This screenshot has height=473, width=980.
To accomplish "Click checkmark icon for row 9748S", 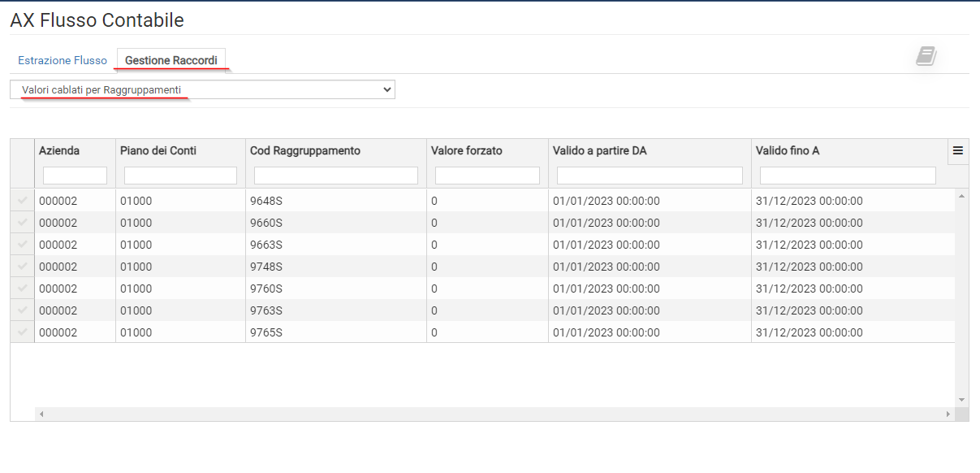I will point(23,266).
